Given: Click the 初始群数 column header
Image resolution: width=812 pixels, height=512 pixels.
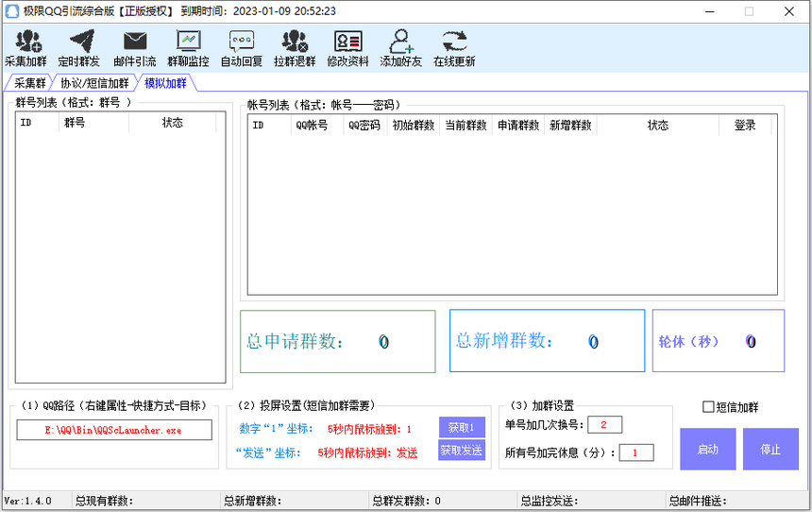Looking at the screenshot, I should (414, 125).
